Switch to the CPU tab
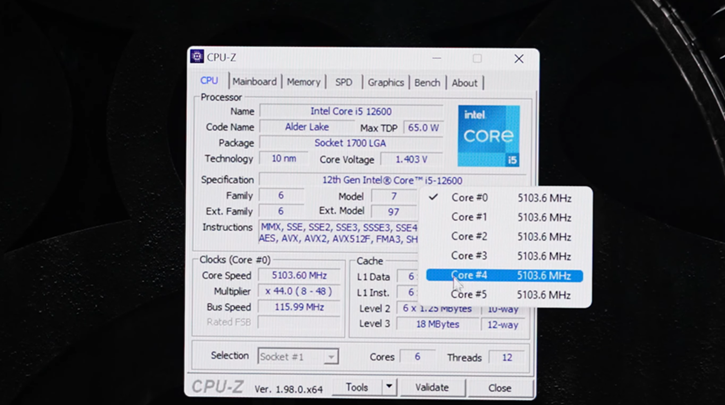This screenshot has width=725, height=405. pyautogui.click(x=209, y=80)
